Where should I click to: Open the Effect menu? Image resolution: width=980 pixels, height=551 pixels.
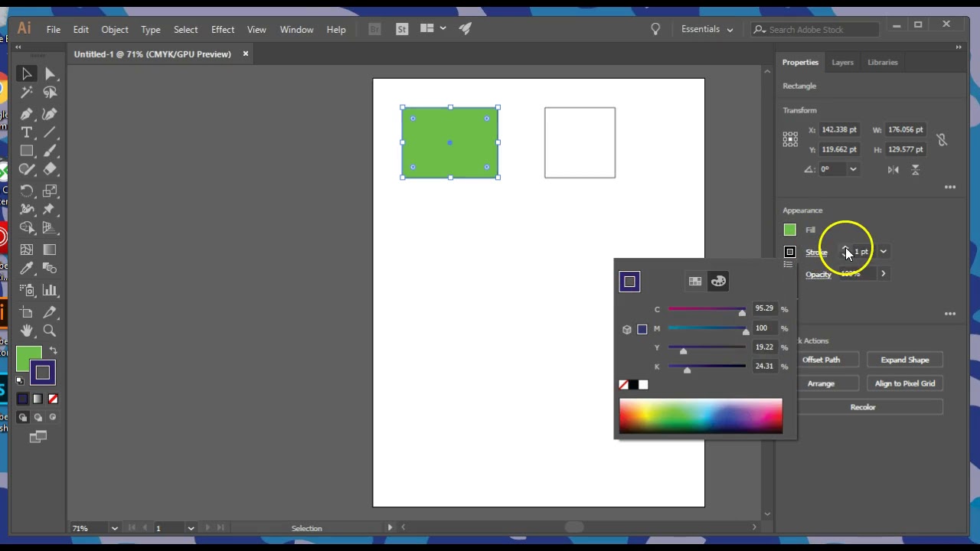pos(223,29)
